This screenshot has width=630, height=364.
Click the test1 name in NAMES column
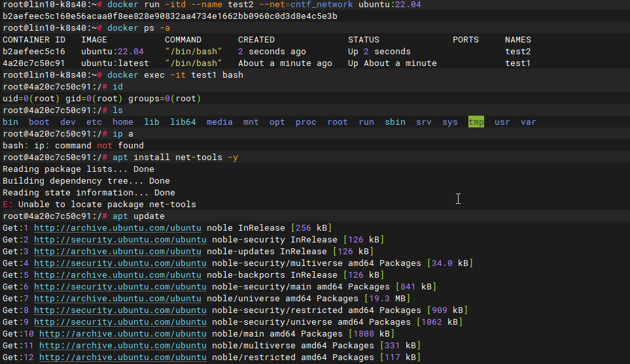point(518,63)
